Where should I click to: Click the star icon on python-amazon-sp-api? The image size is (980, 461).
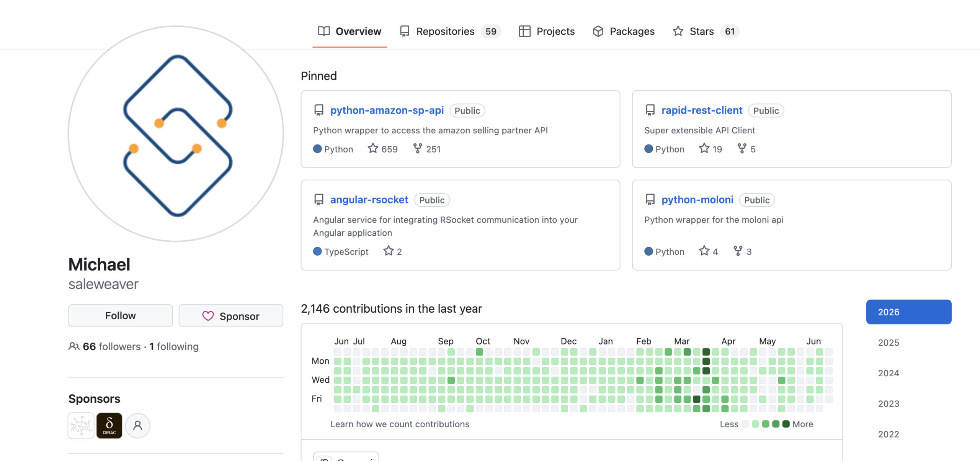click(x=373, y=148)
